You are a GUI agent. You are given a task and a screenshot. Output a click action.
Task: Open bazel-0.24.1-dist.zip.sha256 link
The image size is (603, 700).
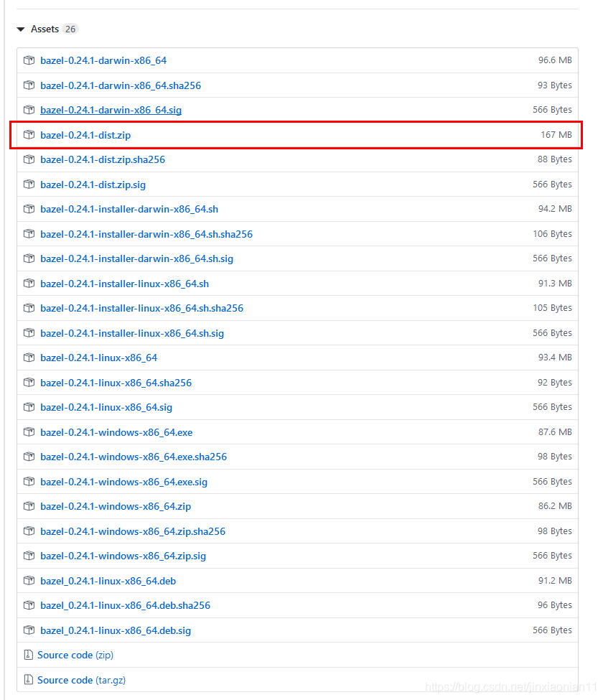pos(103,159)
